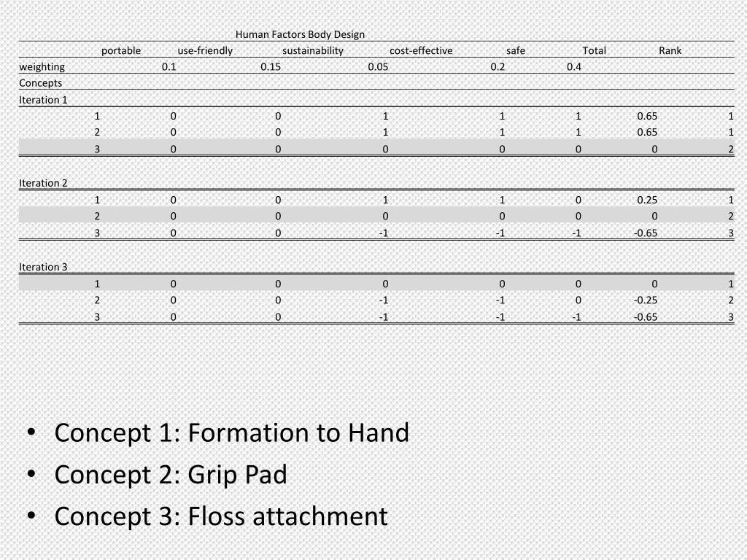Select the "sustainability" column header
The height and width of the screenshot is (560, 747).
point(312,50)
